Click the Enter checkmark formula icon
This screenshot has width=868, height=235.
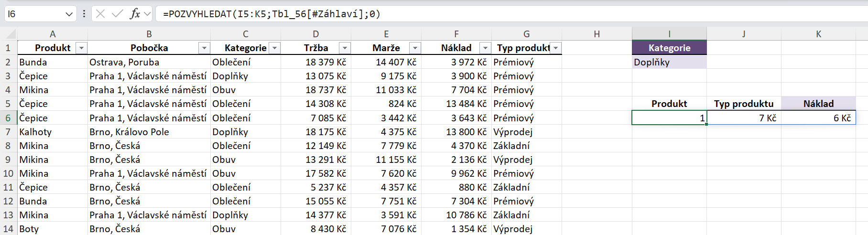[117, 14]
